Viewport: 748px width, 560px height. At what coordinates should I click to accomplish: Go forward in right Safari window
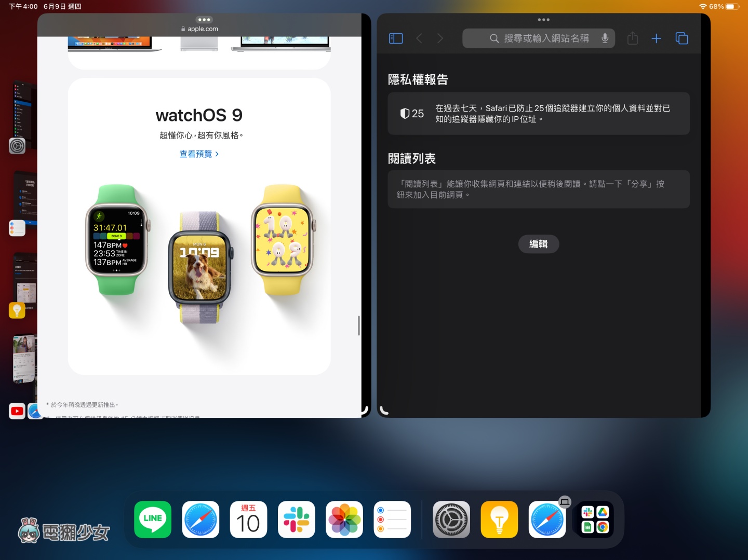[440, 38]
